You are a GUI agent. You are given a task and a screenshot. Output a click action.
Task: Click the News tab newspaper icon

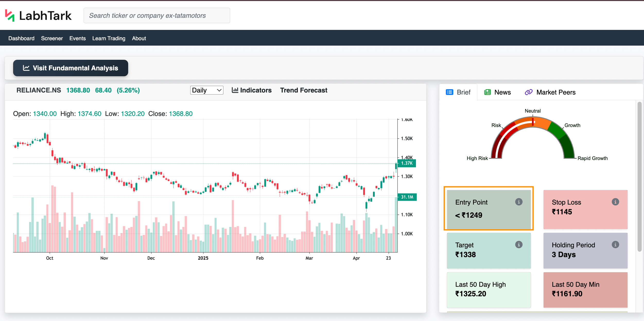point(488,92)
